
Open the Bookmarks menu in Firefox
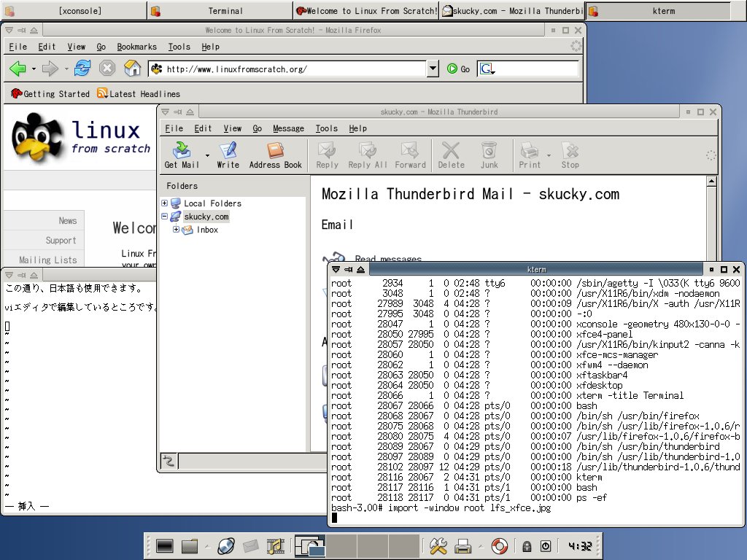pos(136,47)
